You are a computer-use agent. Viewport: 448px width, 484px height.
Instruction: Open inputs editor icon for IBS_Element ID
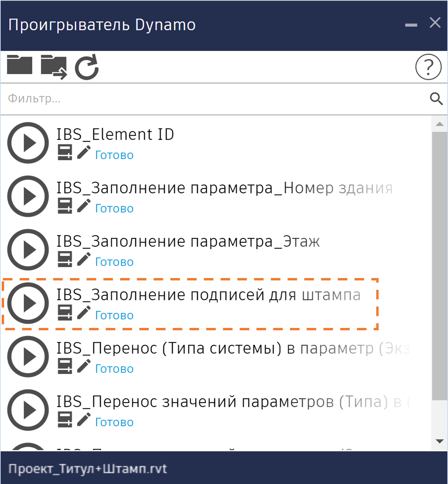pos(65,153)
